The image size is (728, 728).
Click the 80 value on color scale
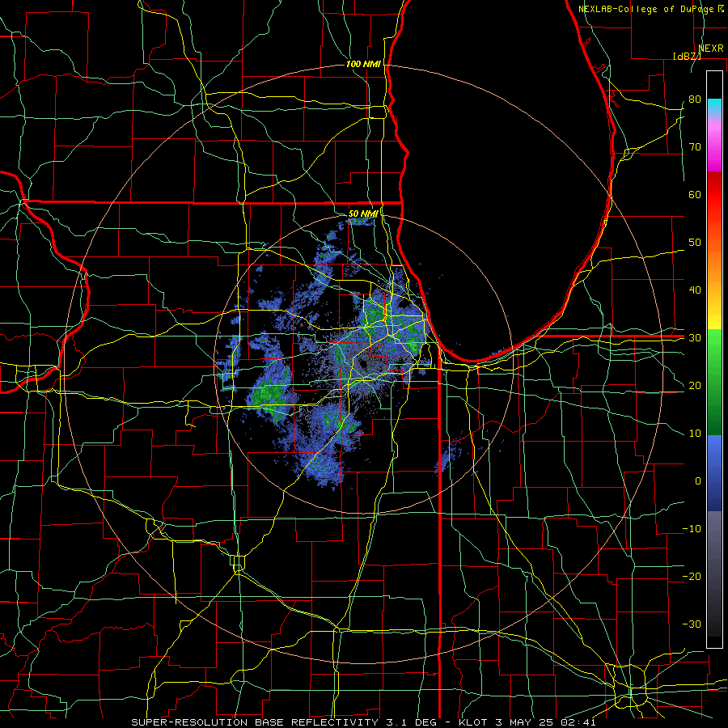point(695,99)
